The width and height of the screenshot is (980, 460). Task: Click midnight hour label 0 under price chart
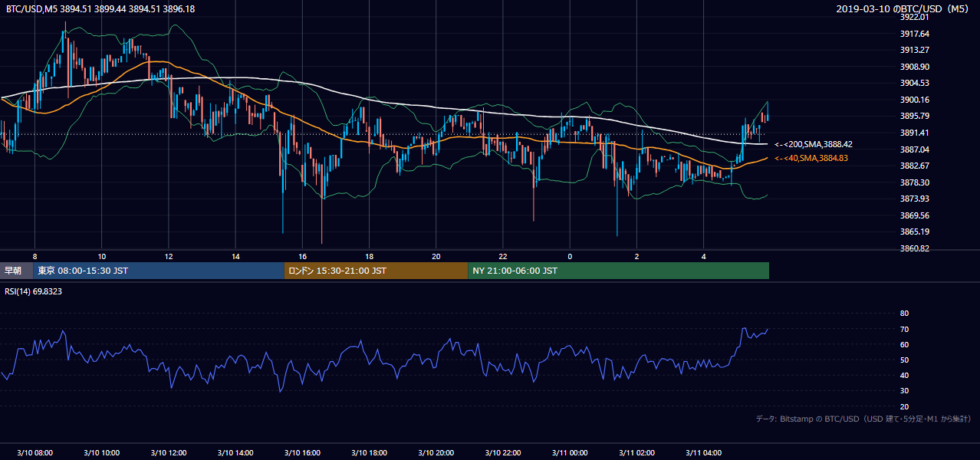(x=570, y=256)
